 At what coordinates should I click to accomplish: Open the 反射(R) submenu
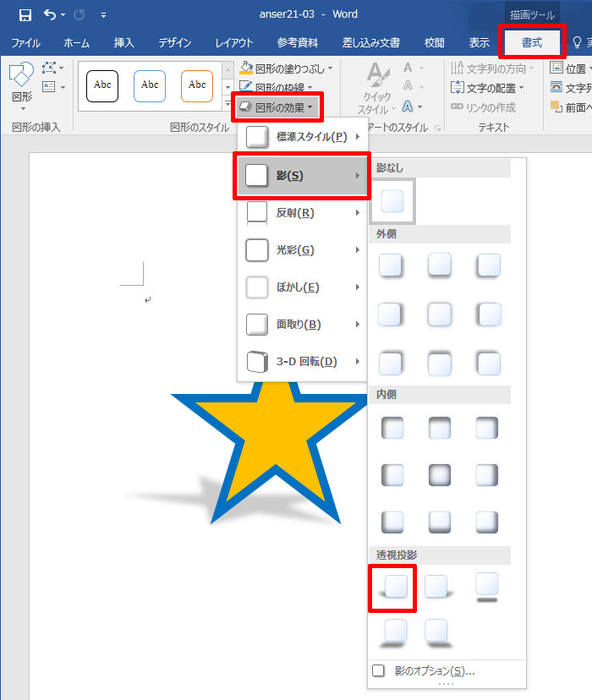(x=302, y=212)
